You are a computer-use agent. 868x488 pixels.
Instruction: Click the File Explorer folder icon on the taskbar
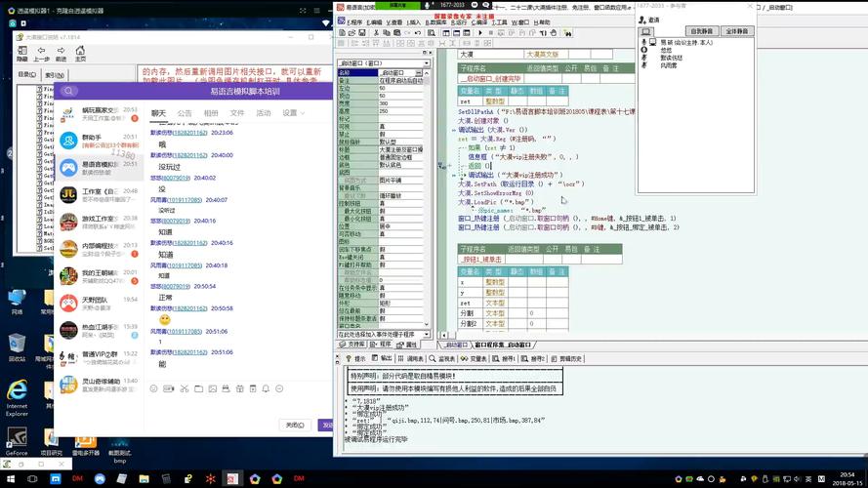tap(144, 478)
